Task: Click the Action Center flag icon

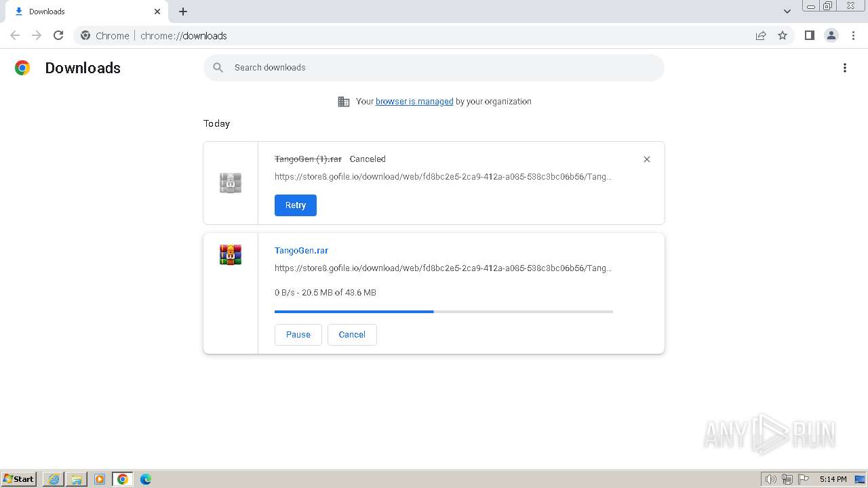Action: click(x=804, y=479)
